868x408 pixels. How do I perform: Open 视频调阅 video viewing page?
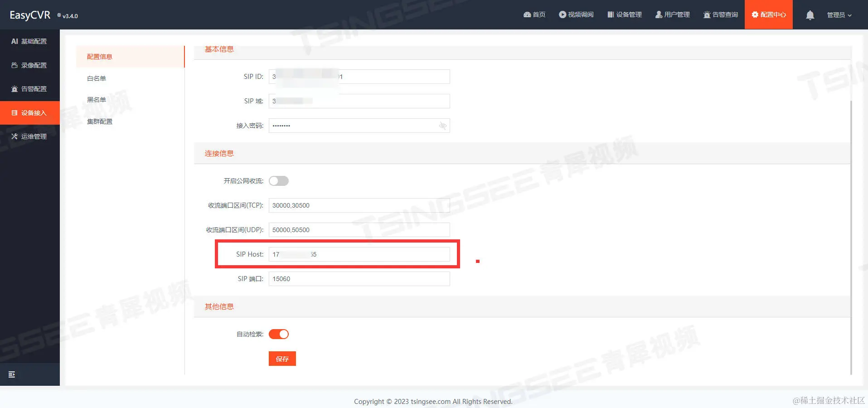coord(576,15)
